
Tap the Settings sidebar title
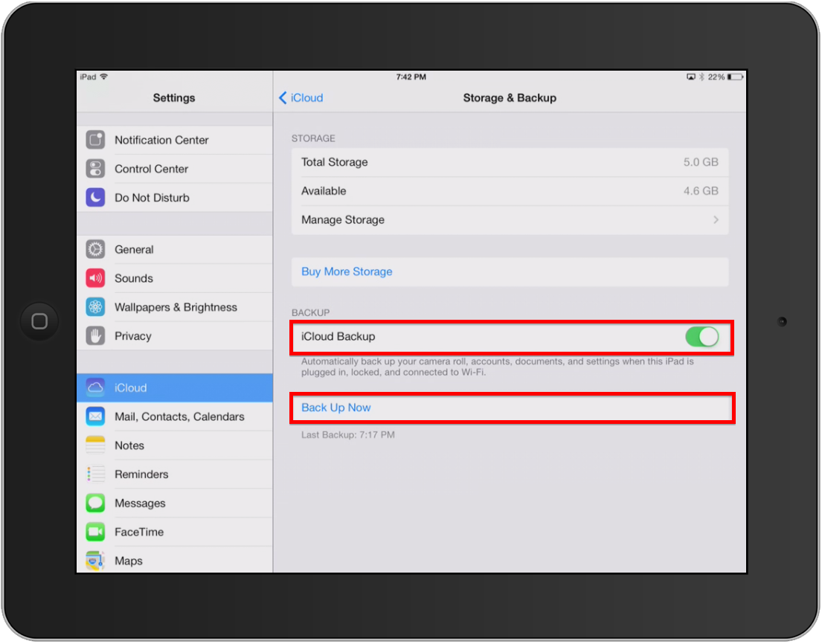tap(174, 98)
